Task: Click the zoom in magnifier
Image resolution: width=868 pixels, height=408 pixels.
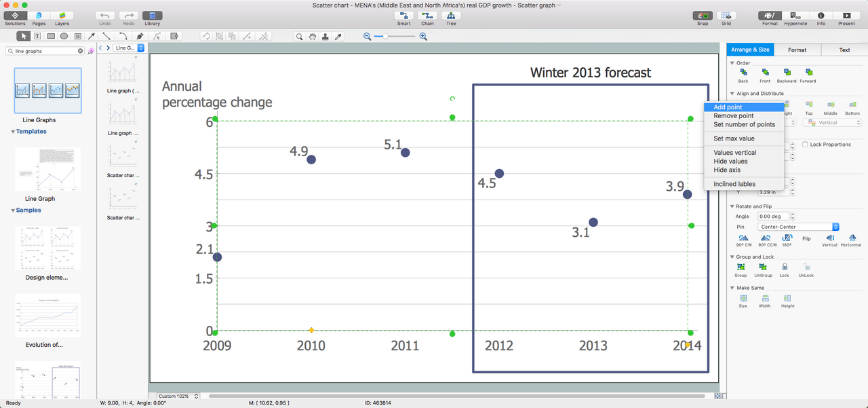Action: [423, 37]
